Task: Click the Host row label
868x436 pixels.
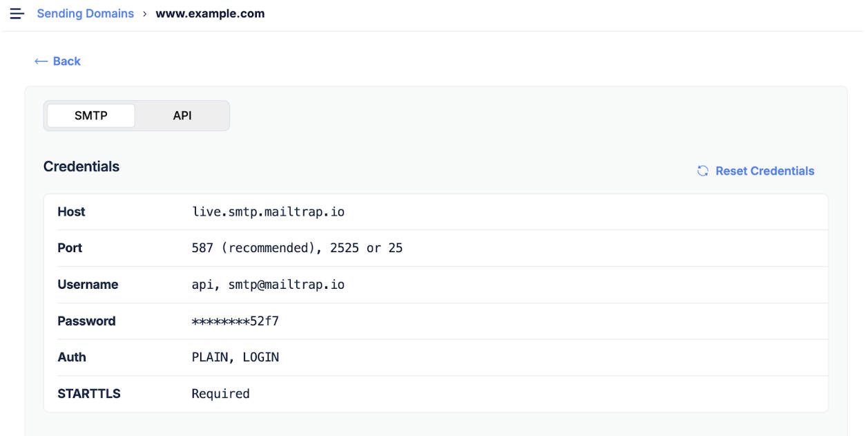Action: click(71, 211)
